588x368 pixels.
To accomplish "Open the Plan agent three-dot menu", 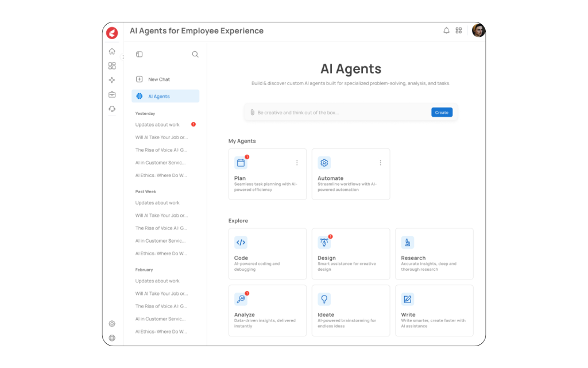I will (x=297, y=163).
